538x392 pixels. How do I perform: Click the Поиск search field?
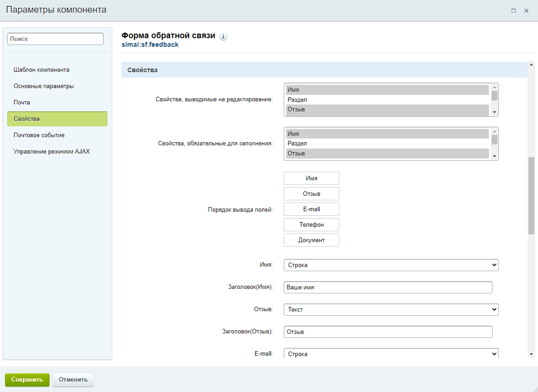[55, 39]
